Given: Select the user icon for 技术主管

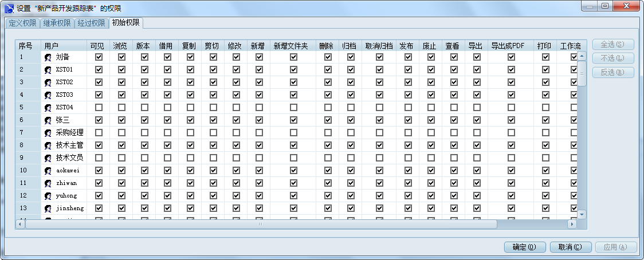Looking at the screenshot, I should 48,145.
